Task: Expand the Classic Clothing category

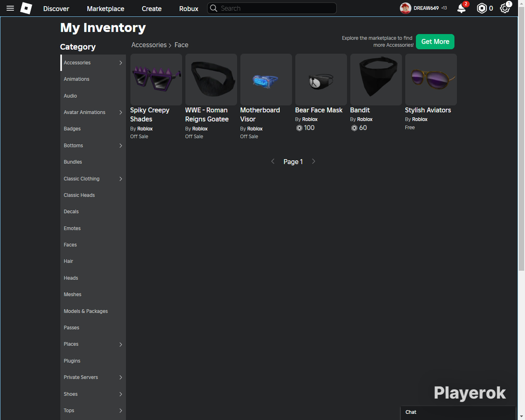Action: tap(93, 178)
